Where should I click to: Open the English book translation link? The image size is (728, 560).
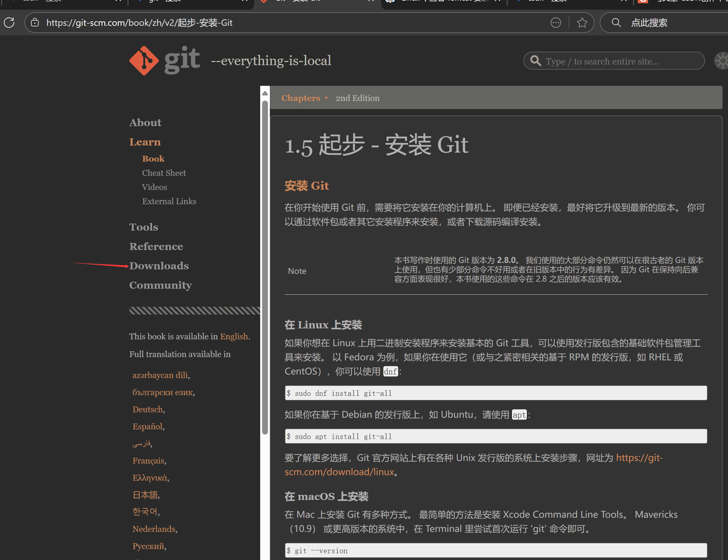(234, 336)
